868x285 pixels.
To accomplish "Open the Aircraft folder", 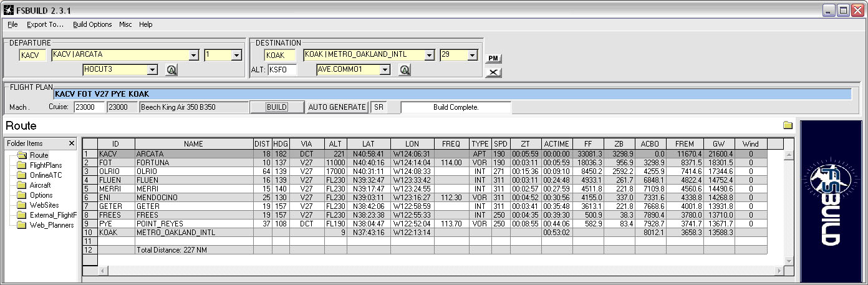I will (x=40, y=185).
